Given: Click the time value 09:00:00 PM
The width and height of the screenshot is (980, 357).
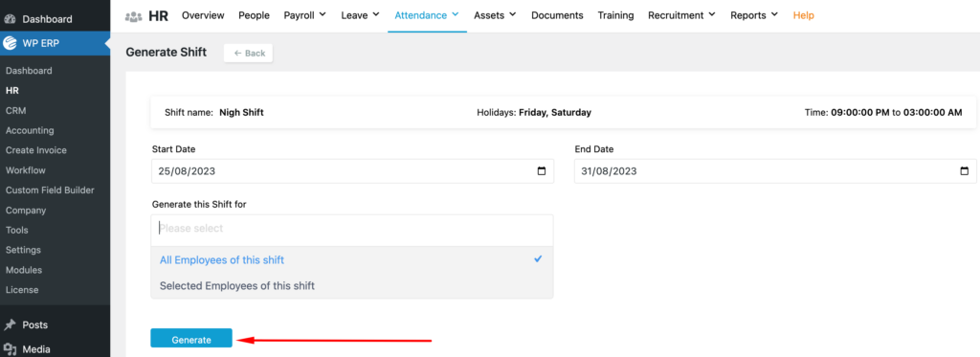Looking at the screenshot, I should click(860, 113).
